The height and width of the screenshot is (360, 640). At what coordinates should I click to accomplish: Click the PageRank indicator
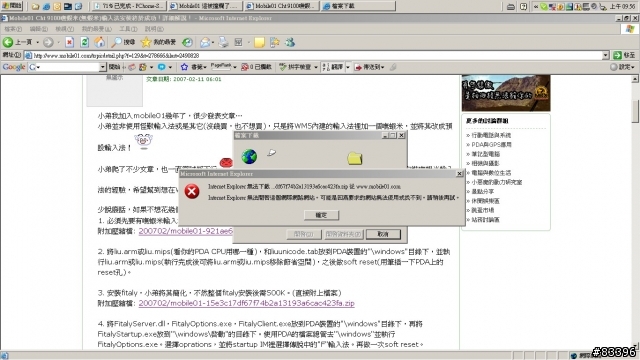[221, 67]
